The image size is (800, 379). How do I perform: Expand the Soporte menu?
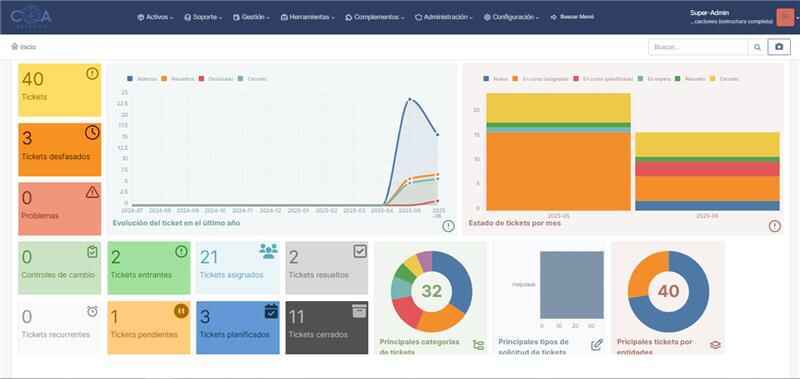pos(203,17)
